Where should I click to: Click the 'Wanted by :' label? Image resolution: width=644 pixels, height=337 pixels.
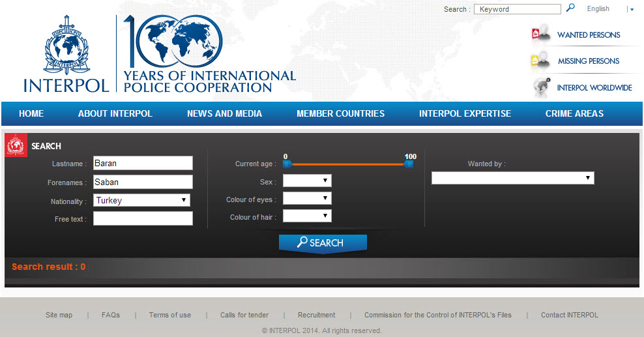487,164
